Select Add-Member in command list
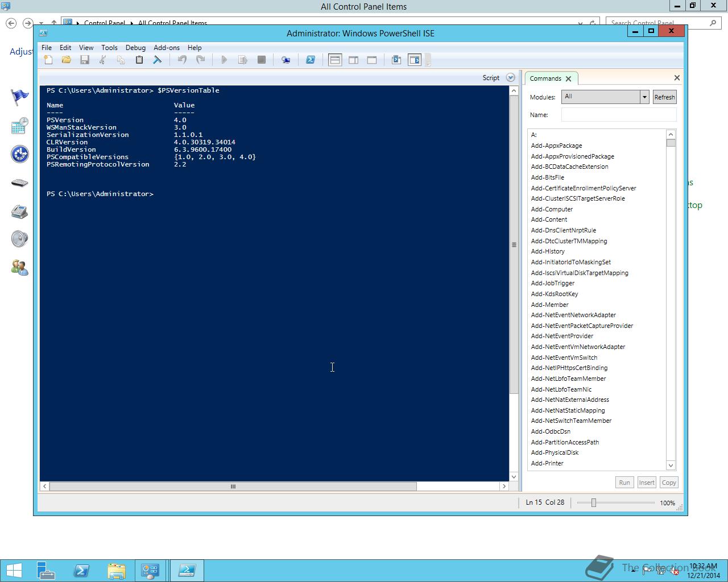The image size is (728, 582). coord(549,305)
